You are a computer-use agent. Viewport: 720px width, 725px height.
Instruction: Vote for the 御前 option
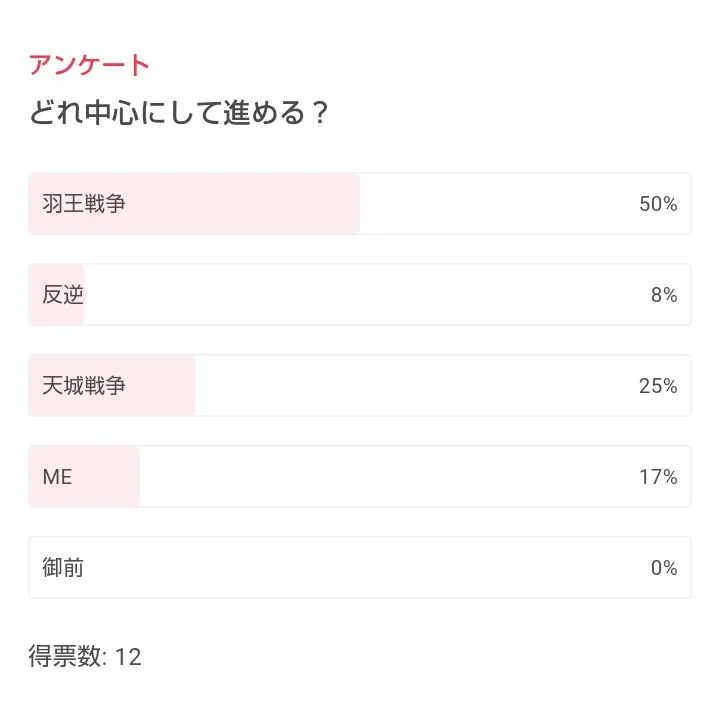tap(63, 568)
